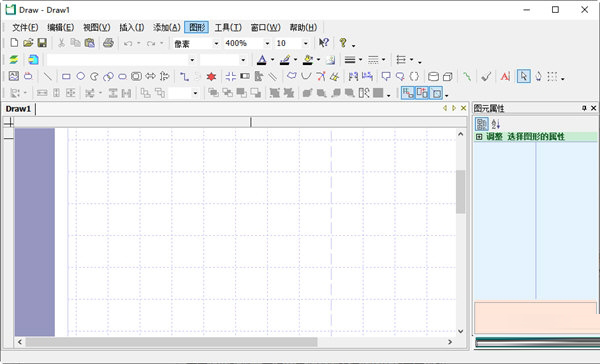Screen dimensions: 600x364
Task: Open the line weight dropdown arrow
Action: pyautogui.click(x=360, y=60)
